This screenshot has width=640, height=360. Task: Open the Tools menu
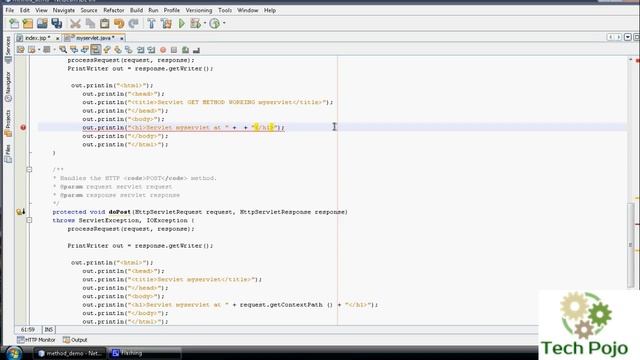pyautogui.click(x=225, y=10)
